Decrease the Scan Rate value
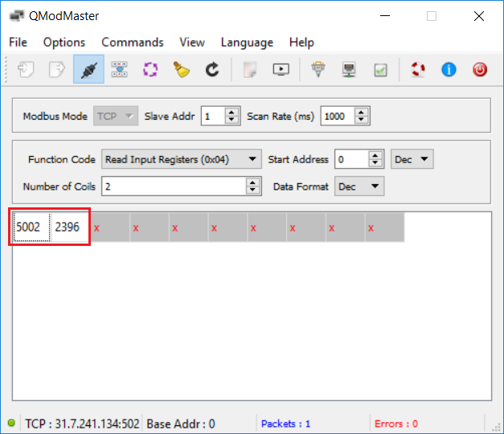504x434 pixels. (x=361, y=120)
